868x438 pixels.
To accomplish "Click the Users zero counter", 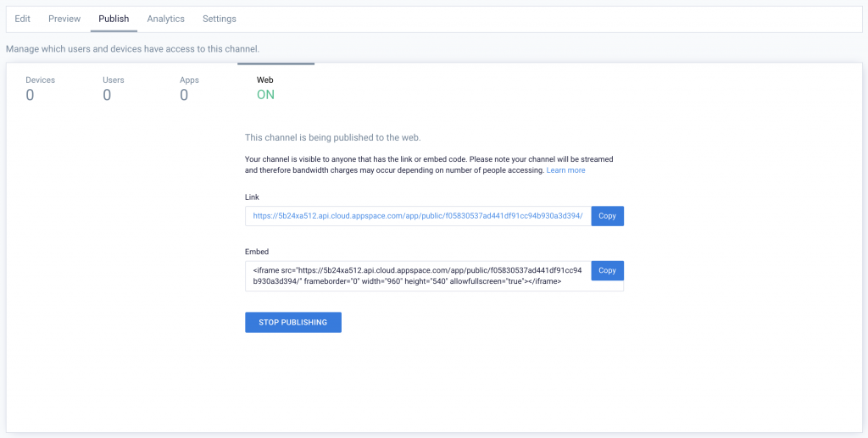I will click(107, 95).
